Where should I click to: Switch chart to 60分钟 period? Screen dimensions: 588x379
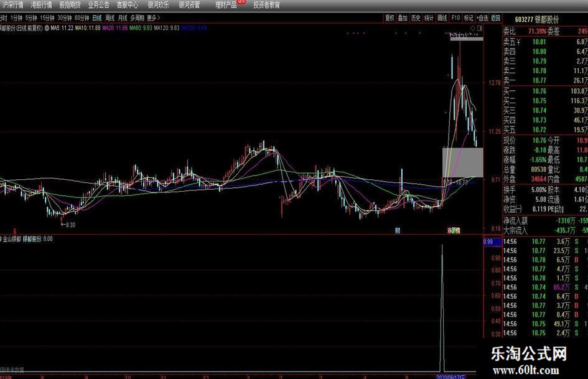point(82,17)
